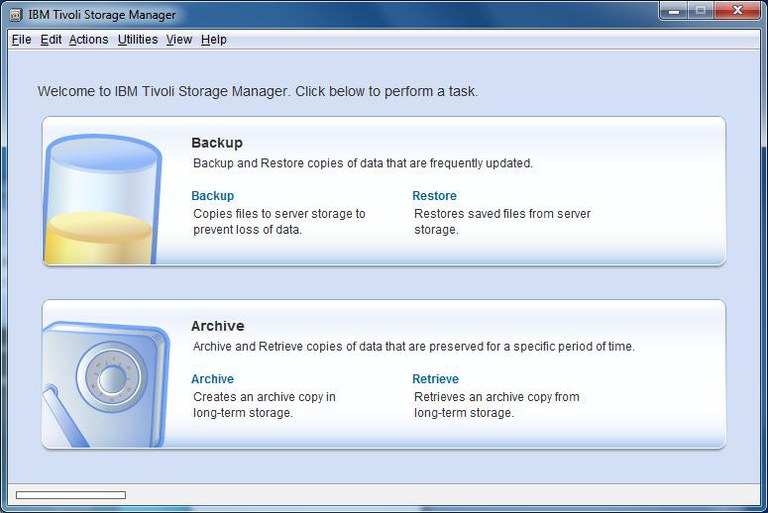
Task: Open the View menu
Action: coord(179,40)
